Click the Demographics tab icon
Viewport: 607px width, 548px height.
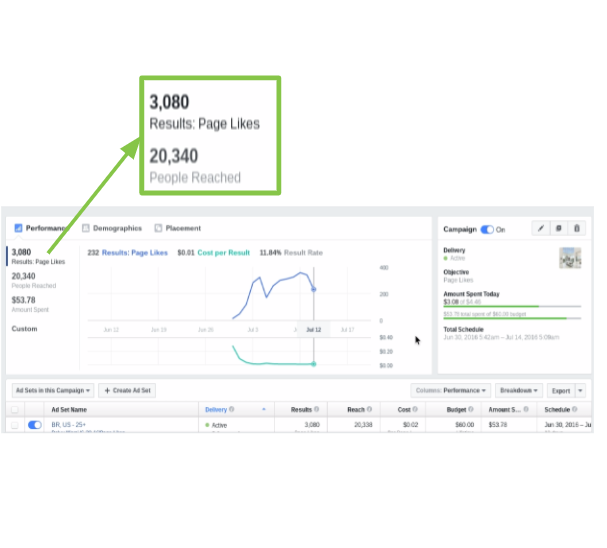[x=86, y=228]
